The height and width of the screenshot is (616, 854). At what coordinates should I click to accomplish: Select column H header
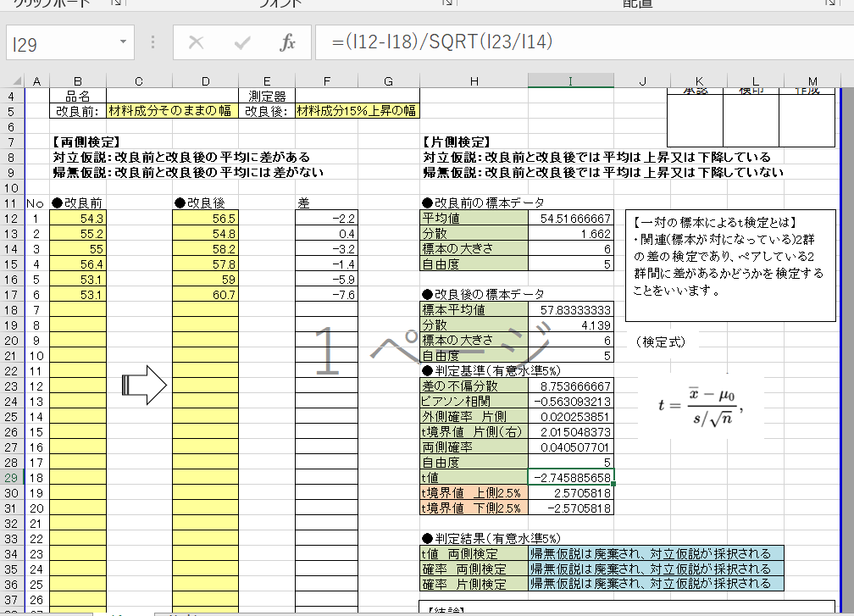pyautogui.click(x=474, y=81)
